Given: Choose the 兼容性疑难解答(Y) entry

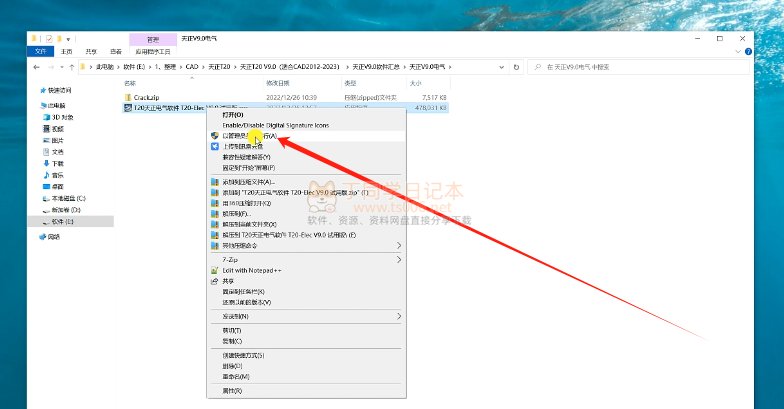Looking at the screenshot, I should (x=246, y=157).
